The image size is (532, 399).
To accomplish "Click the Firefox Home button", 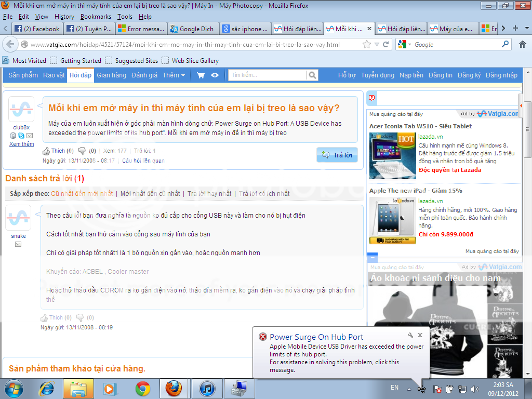I will coord(523,45).
